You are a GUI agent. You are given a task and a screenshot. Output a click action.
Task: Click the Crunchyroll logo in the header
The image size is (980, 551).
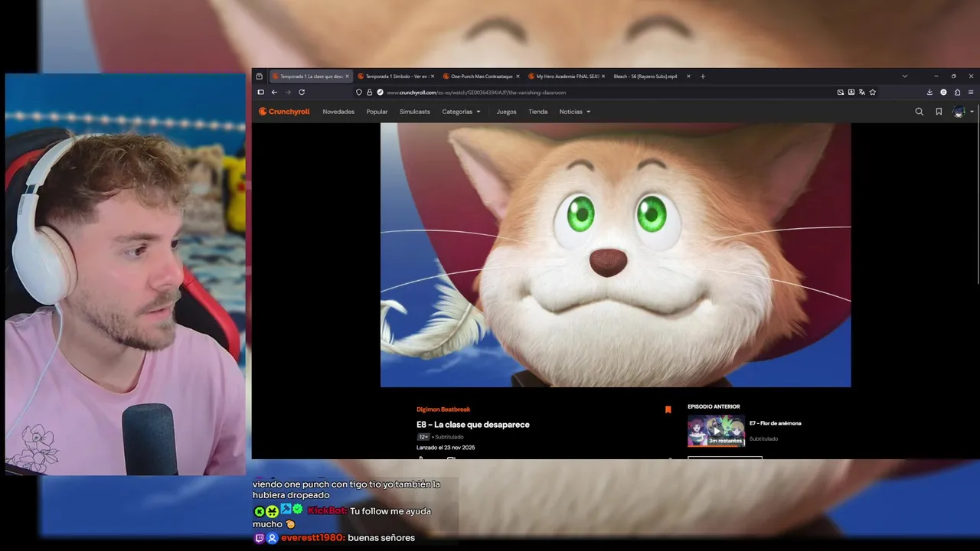pyautogui.click(x=284, y=112)
